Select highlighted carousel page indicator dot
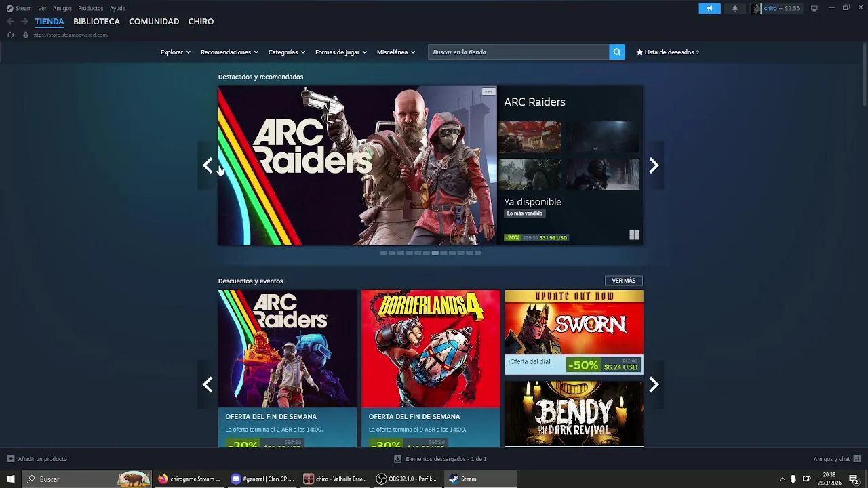Viewport: 868px width, 488px height. (x=435, y=253)
